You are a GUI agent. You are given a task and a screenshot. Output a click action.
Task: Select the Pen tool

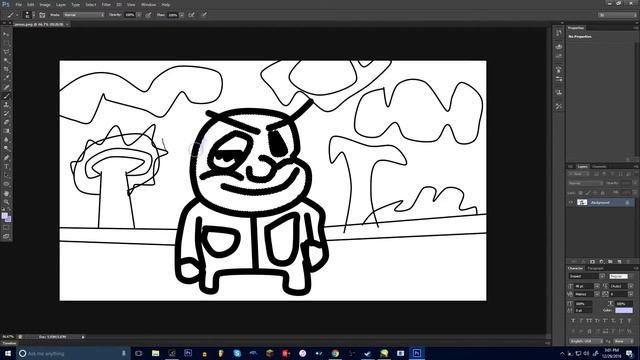[x=6, y=158]
